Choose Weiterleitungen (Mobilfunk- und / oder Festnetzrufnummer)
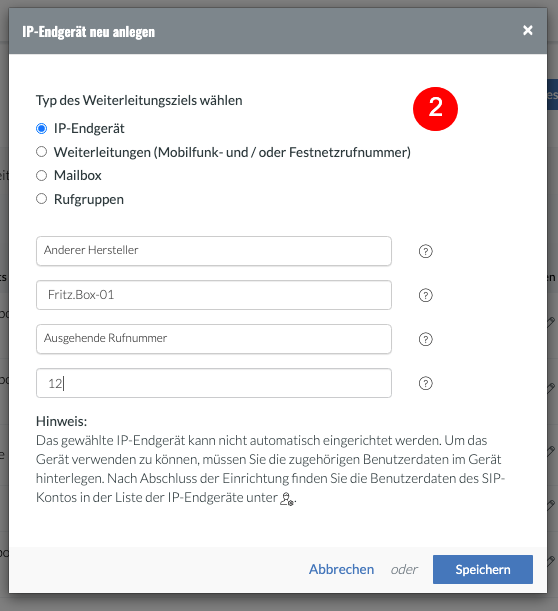The height and width of the screenshot is (611, 558). [41, 152]
